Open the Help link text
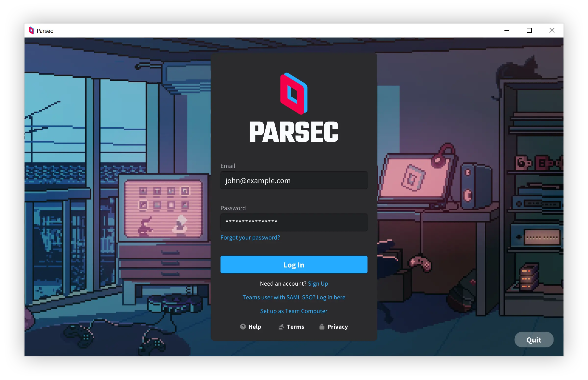Screen dimensions: 588x380 [254, 327]
